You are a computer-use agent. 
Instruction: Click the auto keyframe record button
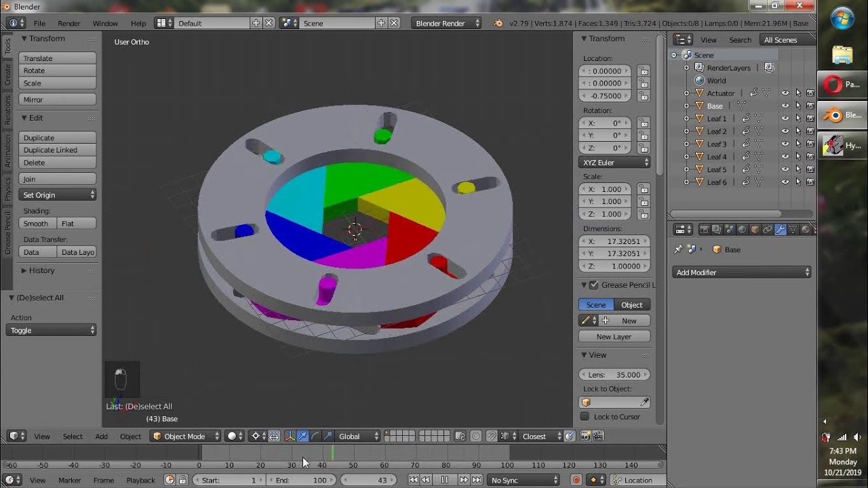click(576, 480)
